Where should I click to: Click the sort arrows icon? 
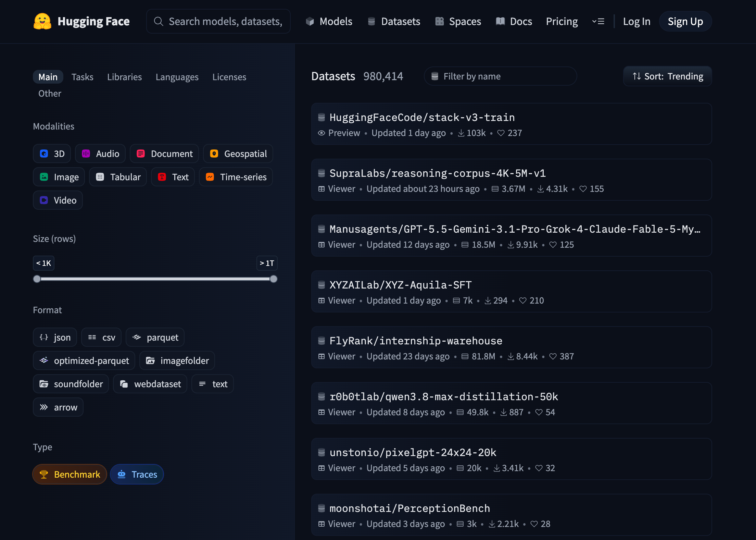pyautogui.click(x=637, y=76)
